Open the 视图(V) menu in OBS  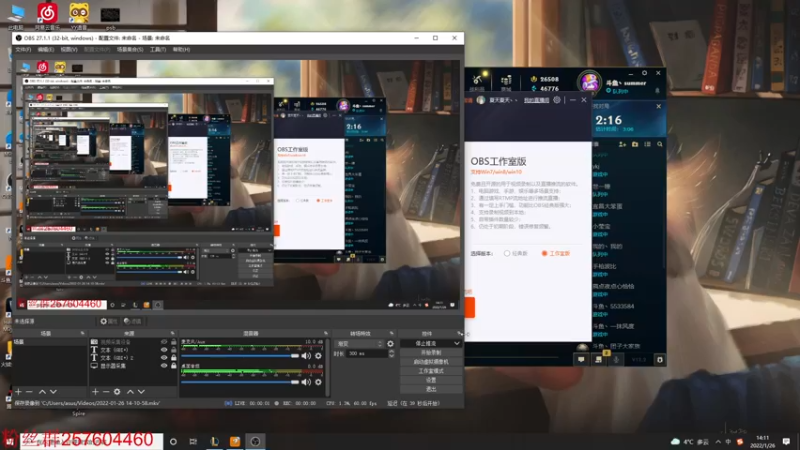(x=69, y=49)
